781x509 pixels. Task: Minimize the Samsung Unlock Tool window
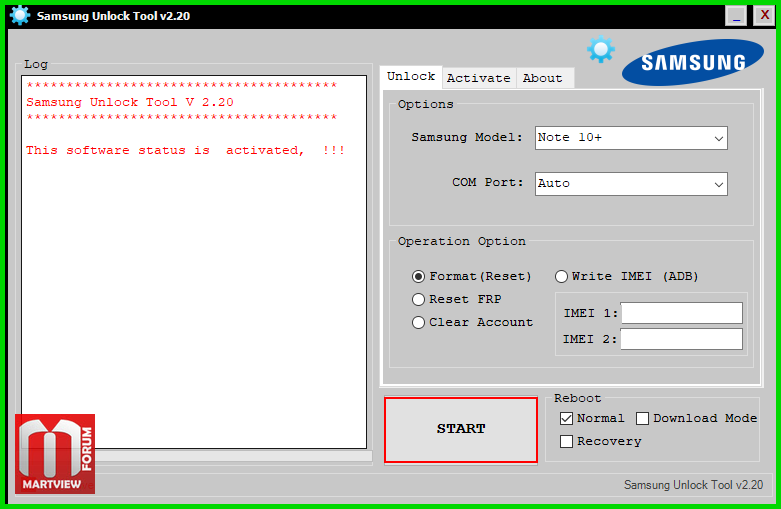(x=736, y=16)
